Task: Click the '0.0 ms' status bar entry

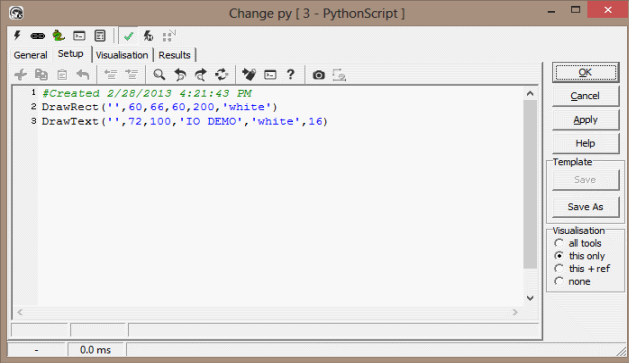Action: 95,350
